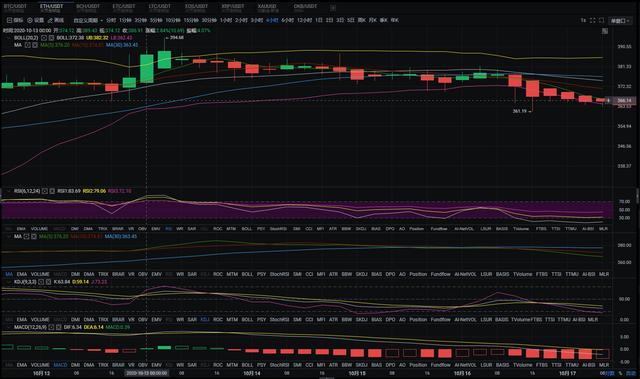Open the single-window layout dropdown
Viewport: 640px width, 379px height.
[x=620, y=20]
